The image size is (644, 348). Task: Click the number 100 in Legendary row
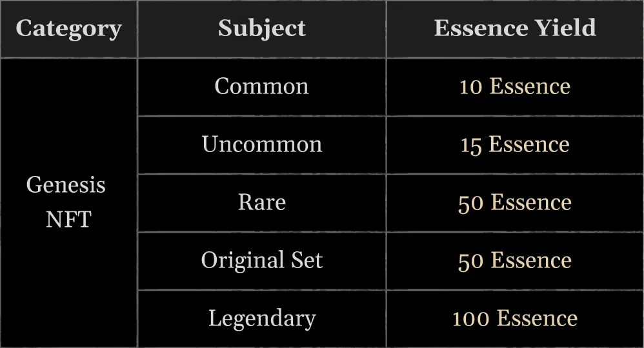pyautogui.click(x=470, y=319)
